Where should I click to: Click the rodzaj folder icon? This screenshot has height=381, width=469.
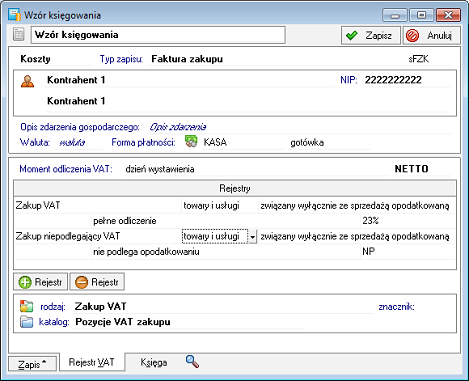coord(26,306)
